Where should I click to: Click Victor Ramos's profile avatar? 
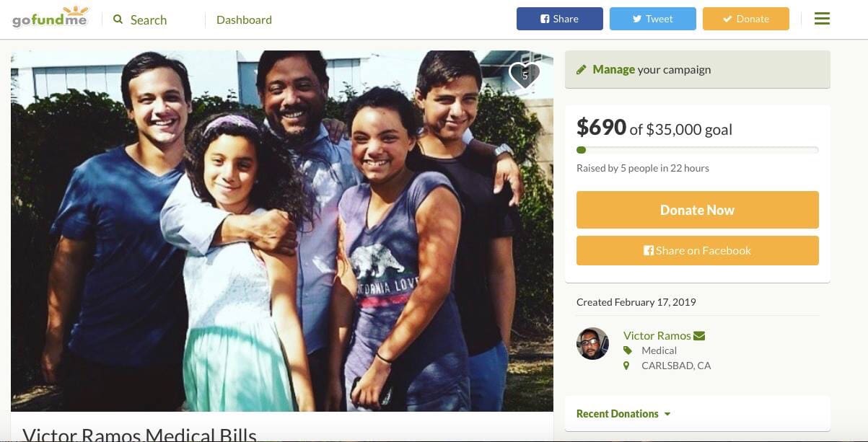pyautogui.click(x=592, y=344)
